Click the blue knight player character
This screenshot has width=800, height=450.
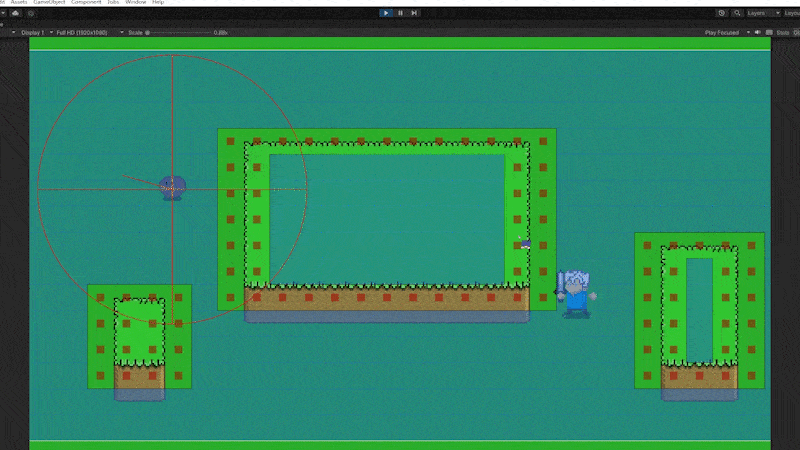click(x=576, y=294)
